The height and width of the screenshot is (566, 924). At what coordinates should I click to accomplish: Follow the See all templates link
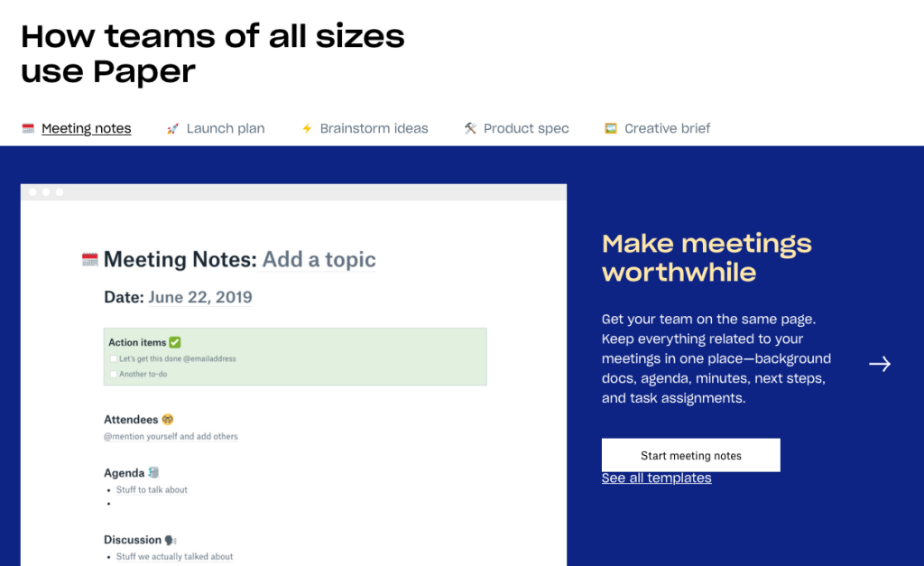[x=656, y=478]
